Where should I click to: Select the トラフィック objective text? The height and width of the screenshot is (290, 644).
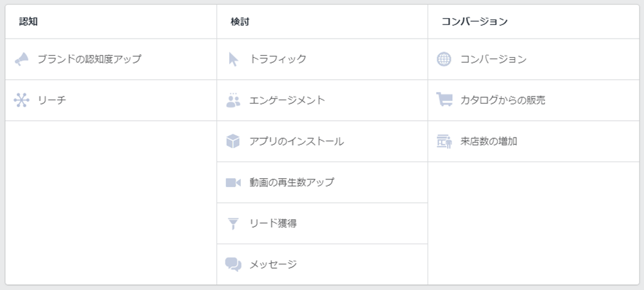[x=278, y=59]
